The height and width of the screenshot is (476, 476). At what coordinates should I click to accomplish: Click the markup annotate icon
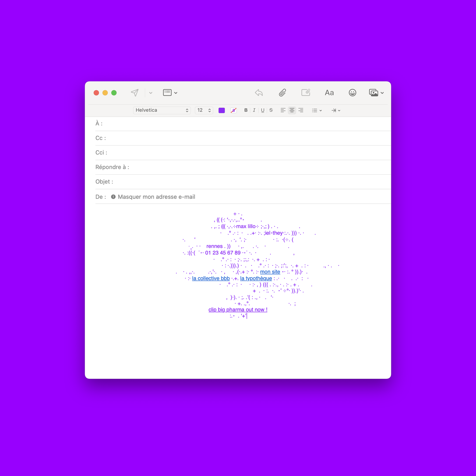tap(306, 93)
